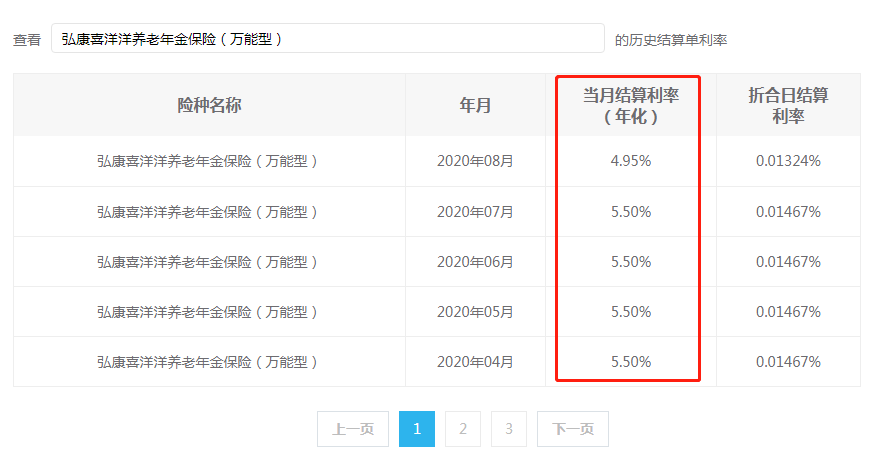
Task: Click the 年月 column header
Action: coord(475,105)
